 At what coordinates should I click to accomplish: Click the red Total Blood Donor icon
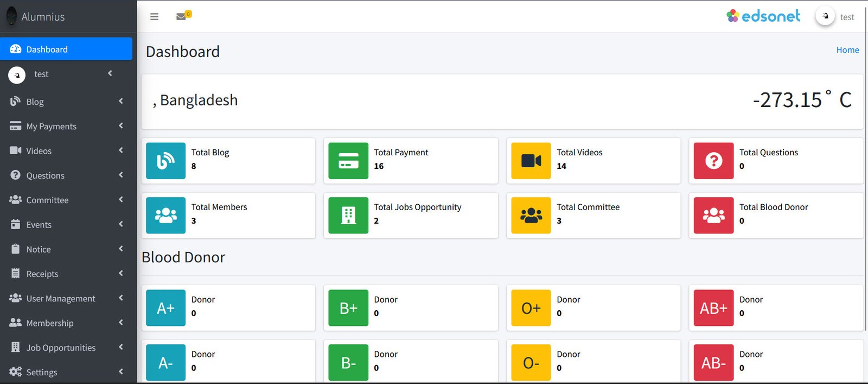click(x=713, y=216)
